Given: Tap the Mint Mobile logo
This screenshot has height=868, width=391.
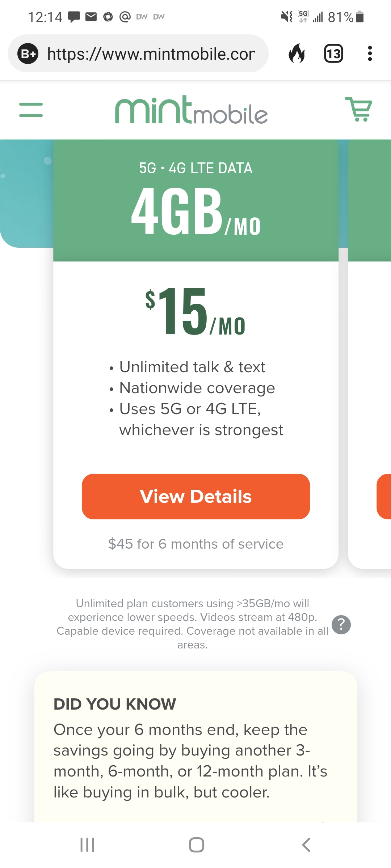Looking at the screenshot, I should (191, 110).
